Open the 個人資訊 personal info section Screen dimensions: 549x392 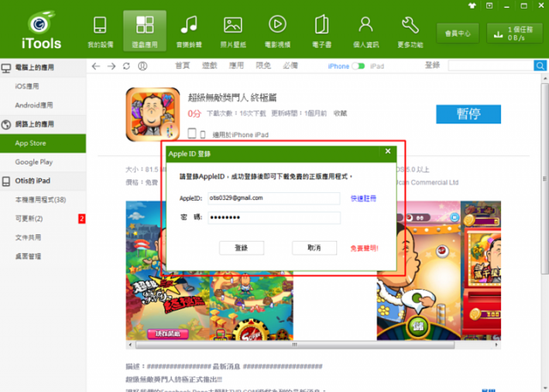point(366,32)
